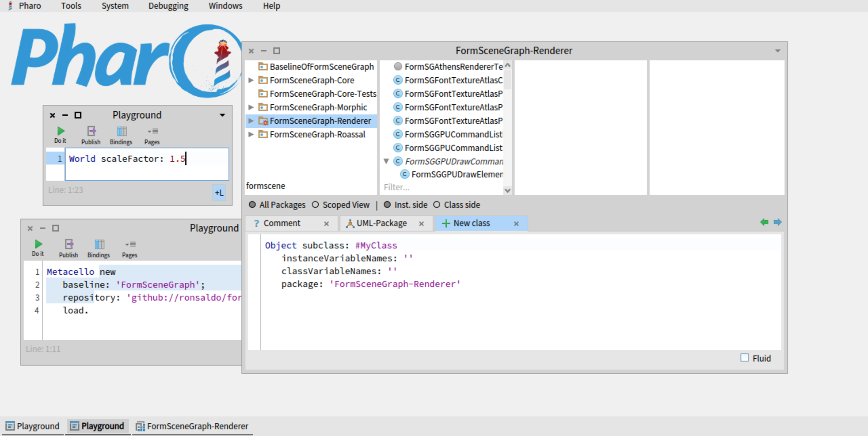This screenshot has width=868, height=436.
Task: Navigate forward with the blue right arrow
Action: 778,222
